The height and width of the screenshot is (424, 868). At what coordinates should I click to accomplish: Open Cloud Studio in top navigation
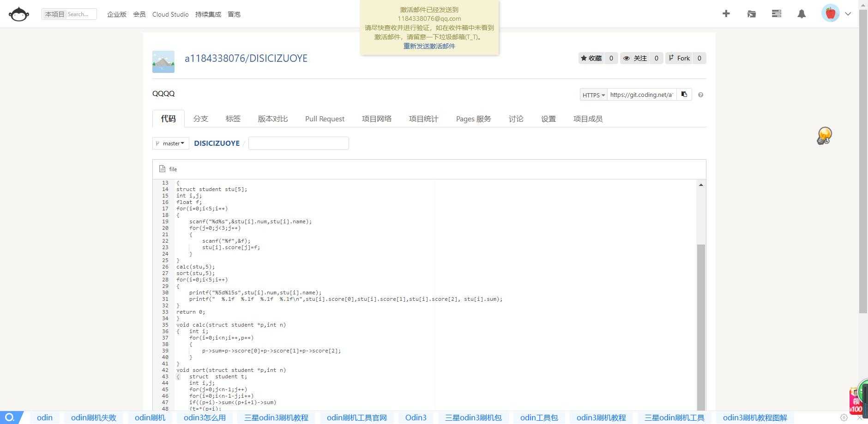click(170, 14)
